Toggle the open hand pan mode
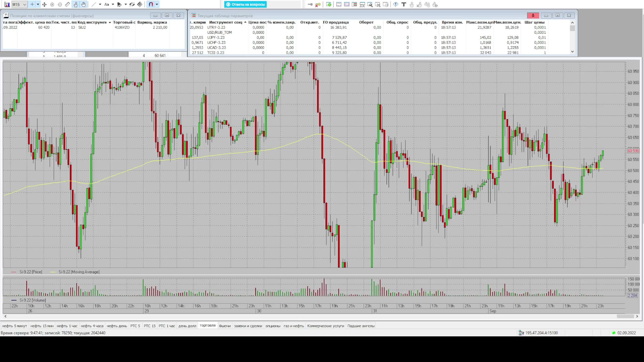This screenshot has height=362, width=644. coord(83,5)
